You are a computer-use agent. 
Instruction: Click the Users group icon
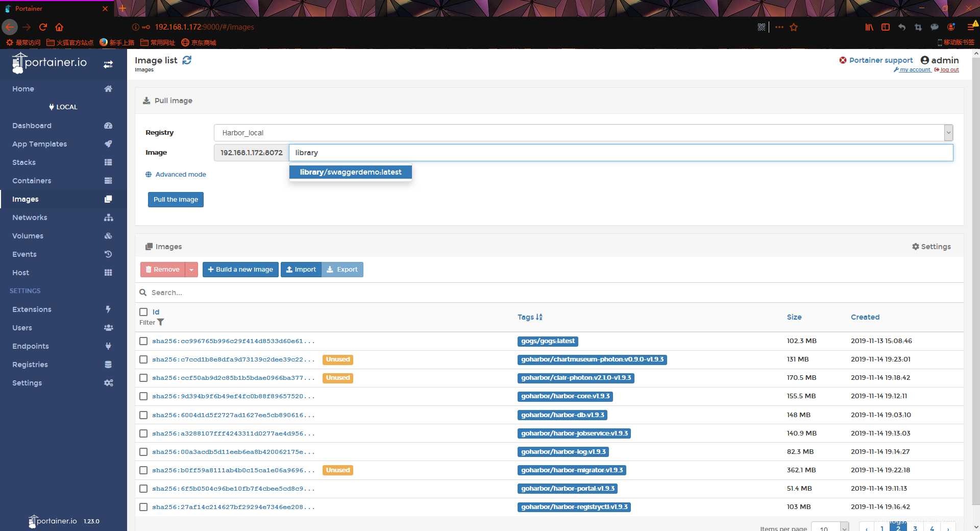pos(108,328)
